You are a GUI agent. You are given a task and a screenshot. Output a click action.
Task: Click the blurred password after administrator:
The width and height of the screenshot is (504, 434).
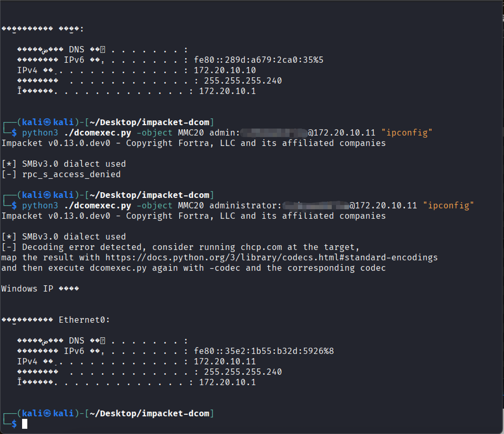pos(316,206)
